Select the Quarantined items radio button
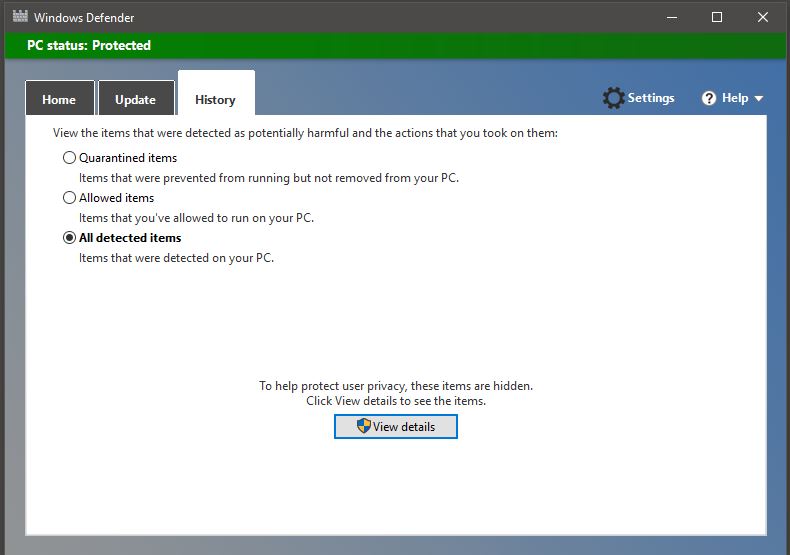 (x=70, y=158)
